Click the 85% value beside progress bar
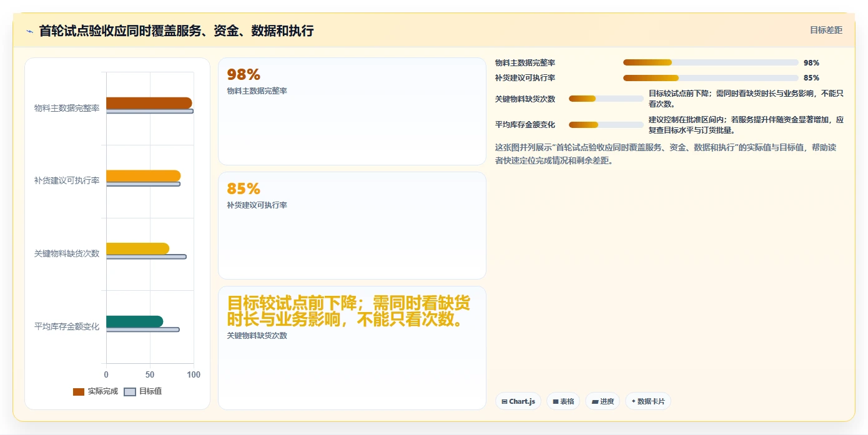 click(811, 78)
